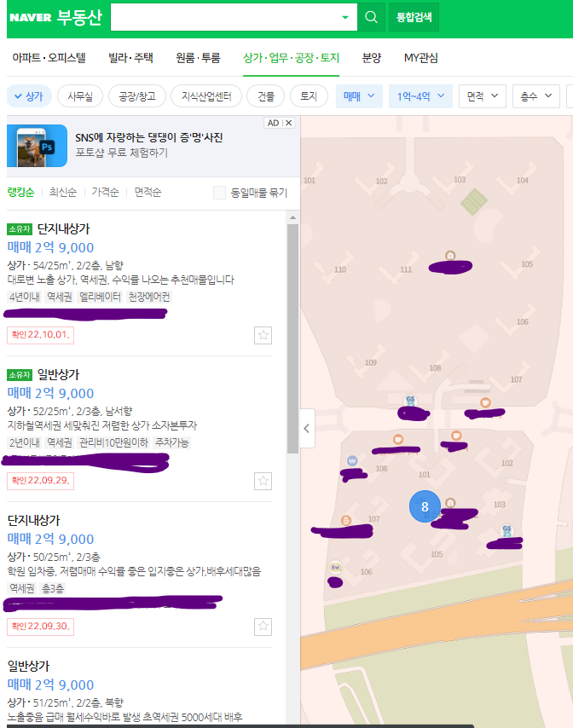Viewport: 573px width, 728px height.
Task: Favorite the listing confirmed 22.10.01
Action: point(263,335)
